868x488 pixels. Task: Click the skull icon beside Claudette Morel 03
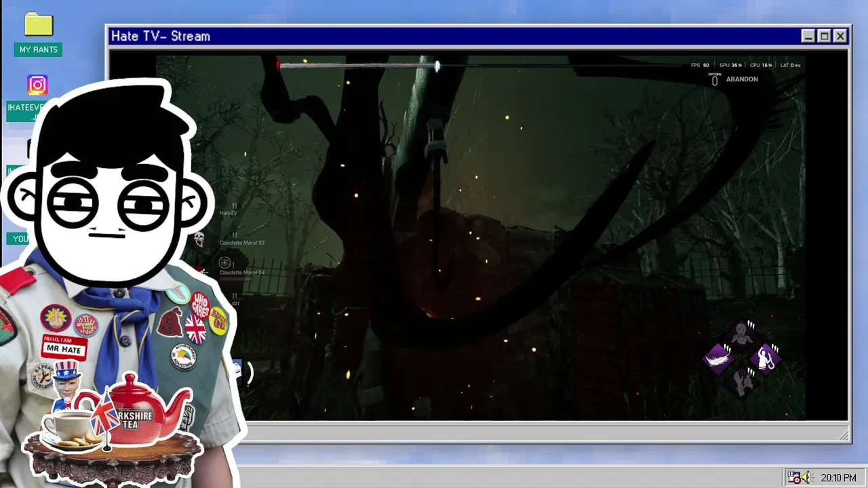[x=199, y=239]
